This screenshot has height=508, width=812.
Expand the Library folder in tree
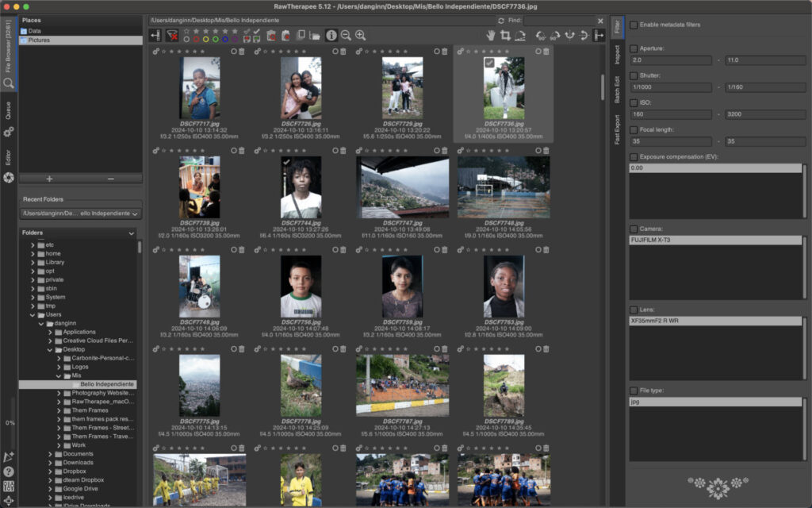click(x=33, y=262)
